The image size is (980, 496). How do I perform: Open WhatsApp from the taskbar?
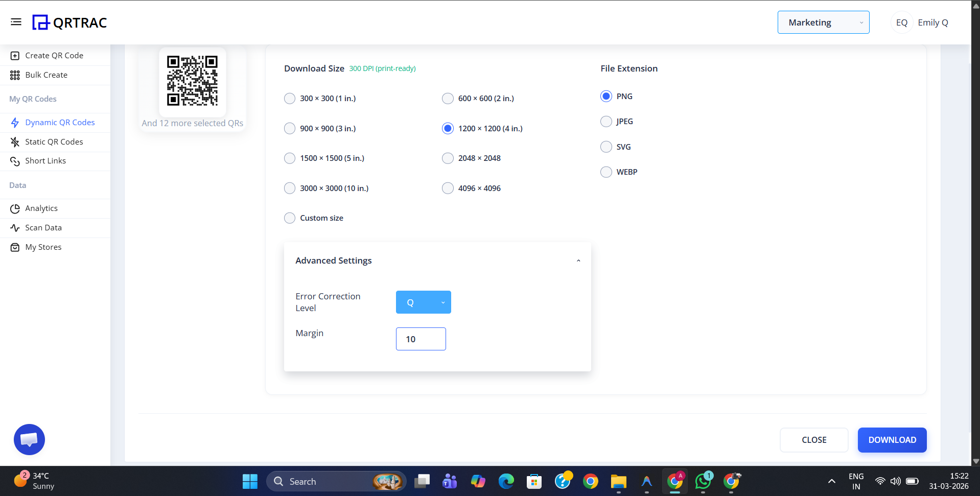coord(703,481)
